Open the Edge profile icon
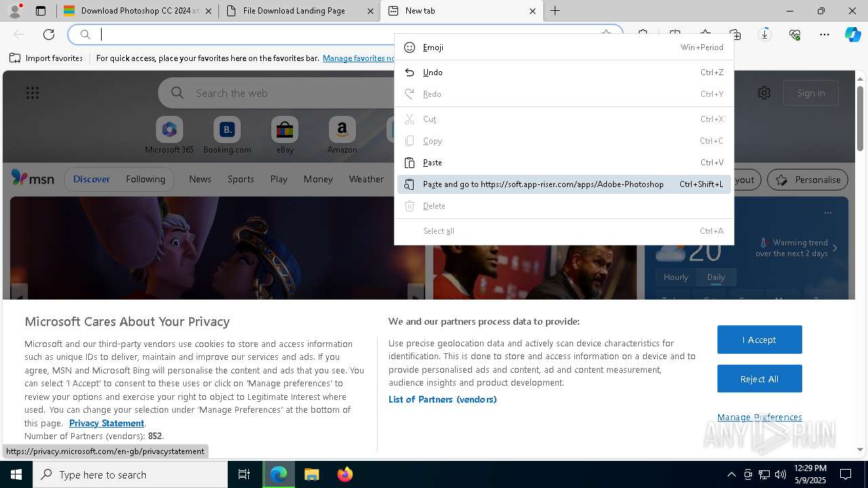The height and width of the screenshot is (488, 868). coord(14,11)
